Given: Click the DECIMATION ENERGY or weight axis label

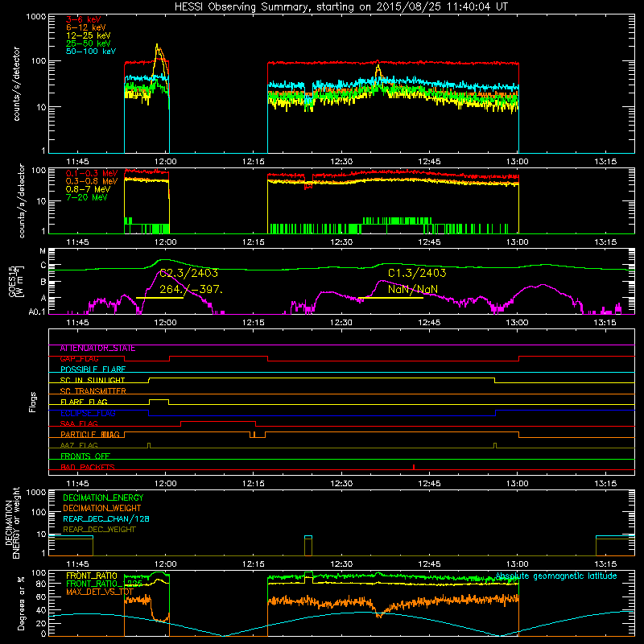Looking at the screenshot, I should pos(12,522).
